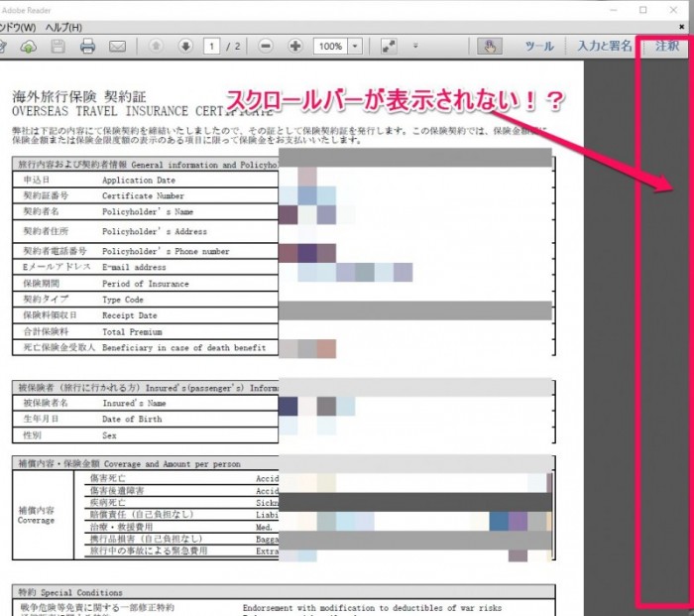Click the 'Application Date' row label
Screen dimensions: 694x616
(x=139, y=181)
